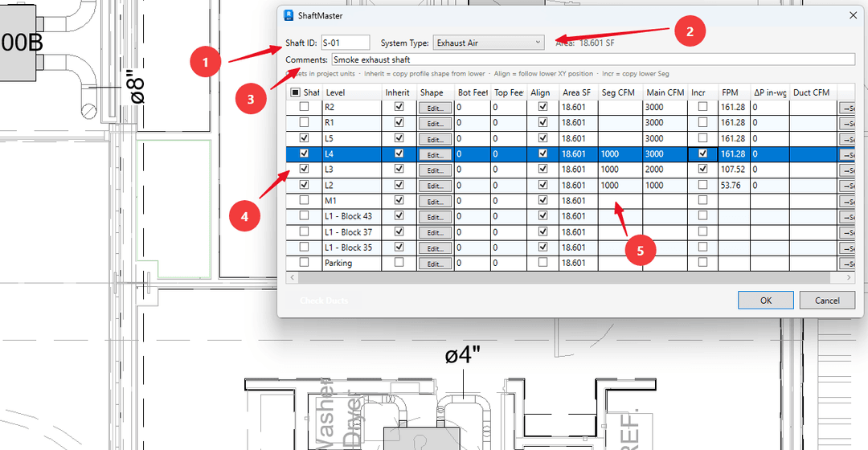This screenshot has width=868, height=450.
Task: Close the ShaftMaster dialog
Action: (853, 15)
